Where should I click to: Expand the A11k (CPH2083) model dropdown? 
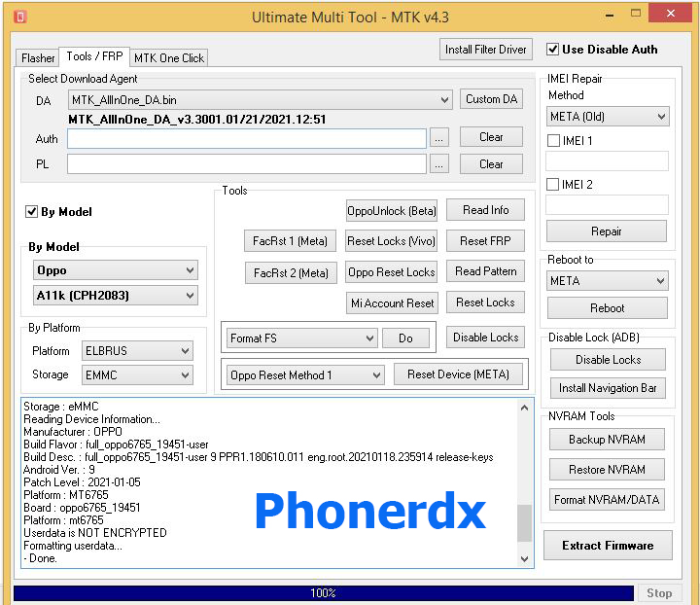tap(116, 296)
